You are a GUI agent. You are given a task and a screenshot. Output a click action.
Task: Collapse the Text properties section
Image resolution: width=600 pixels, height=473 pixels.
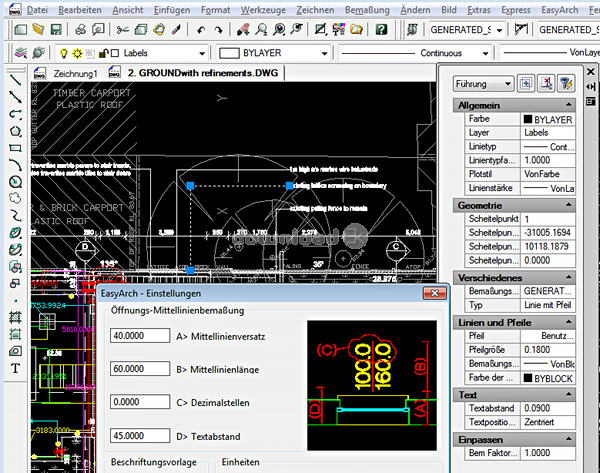click(x=569, y=394)
